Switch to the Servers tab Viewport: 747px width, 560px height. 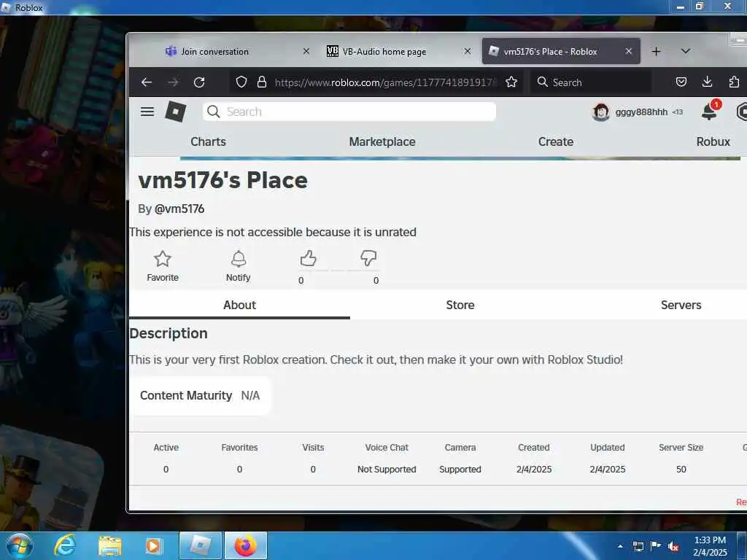pyautogui.click(x=681, y=305)
